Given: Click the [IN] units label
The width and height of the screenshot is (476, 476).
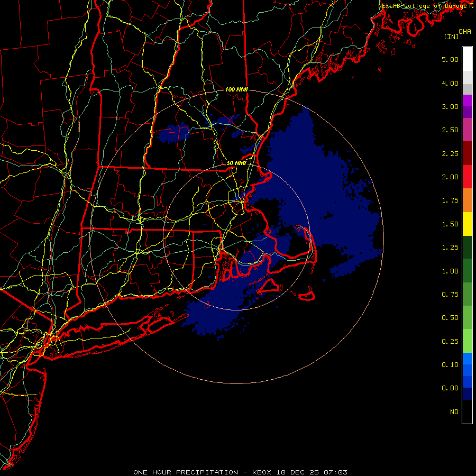Looking at the screenshot, I should [452, 36].
